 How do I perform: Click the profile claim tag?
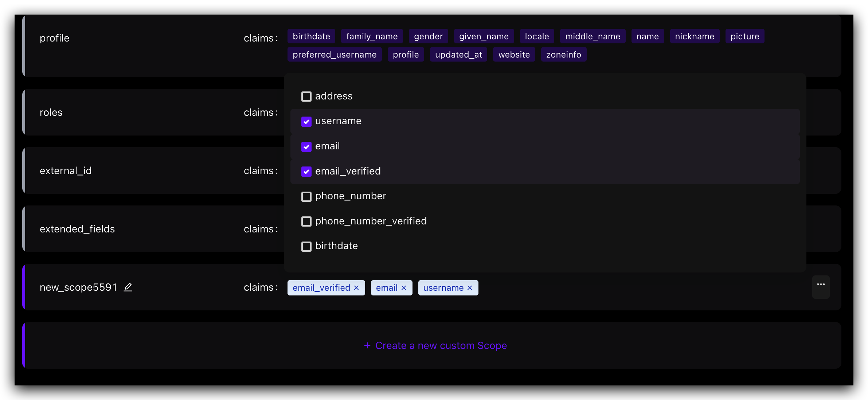tap(406, 54)
